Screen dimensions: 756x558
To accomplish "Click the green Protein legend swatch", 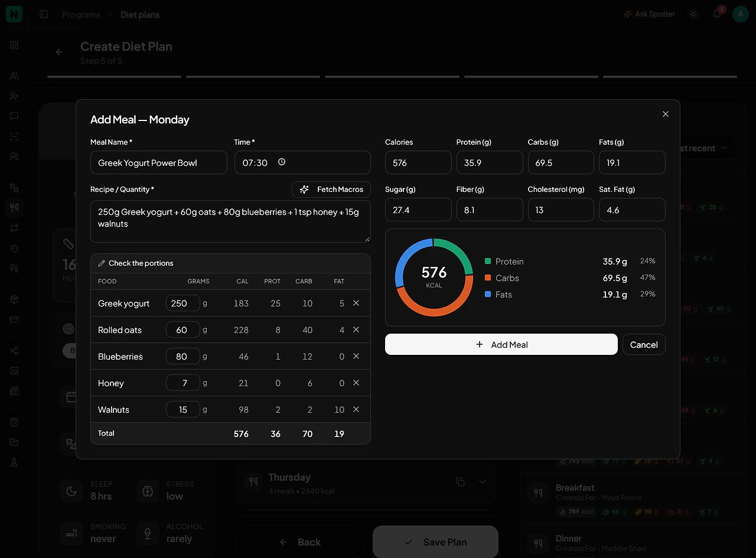I will coord(488,261).
